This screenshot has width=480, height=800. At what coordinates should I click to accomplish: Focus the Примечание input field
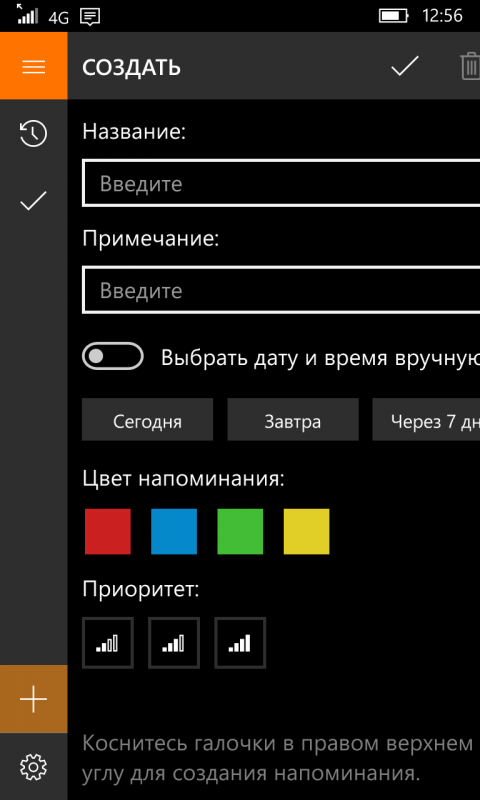(281, 290)
